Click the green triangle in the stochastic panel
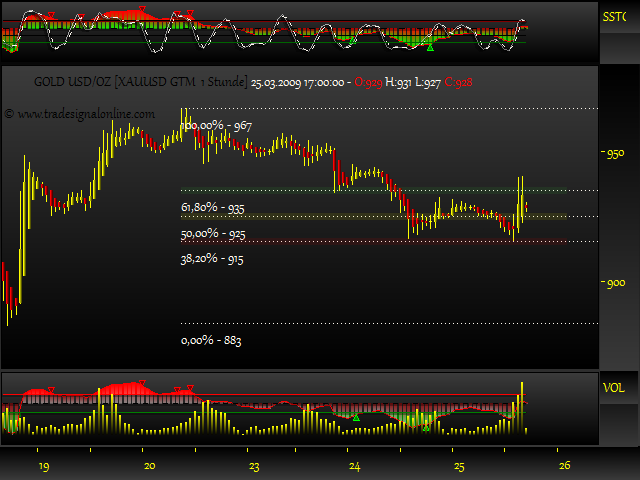Screen dimensions: 640x480 coord(431,47)
